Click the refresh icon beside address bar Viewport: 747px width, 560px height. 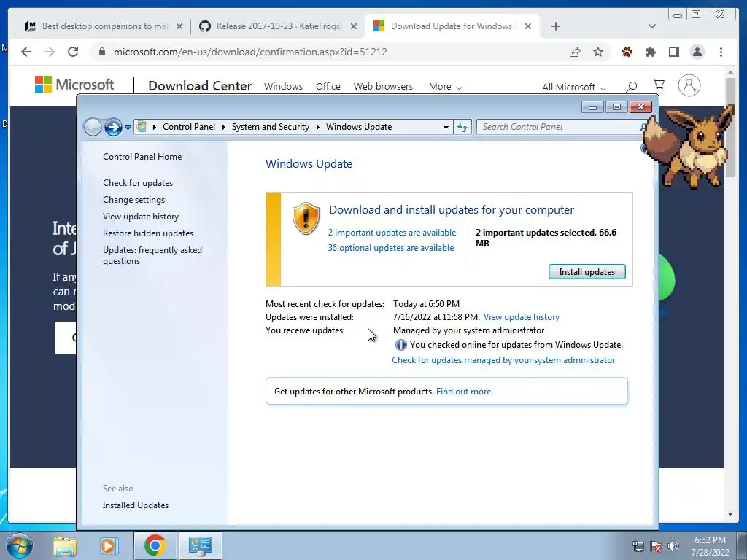pos(462,127)
